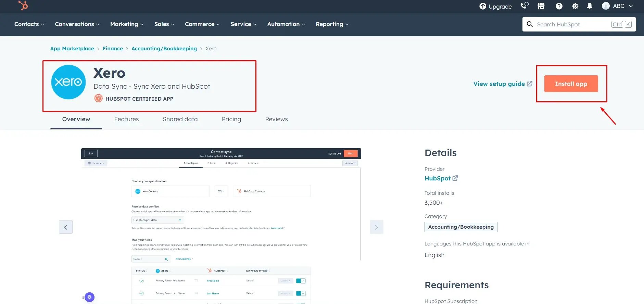Image resolution: width=644 pixels, height=304 pixels.
Task: Click the HubSpot certified badge icon
Action: point(98,98)
